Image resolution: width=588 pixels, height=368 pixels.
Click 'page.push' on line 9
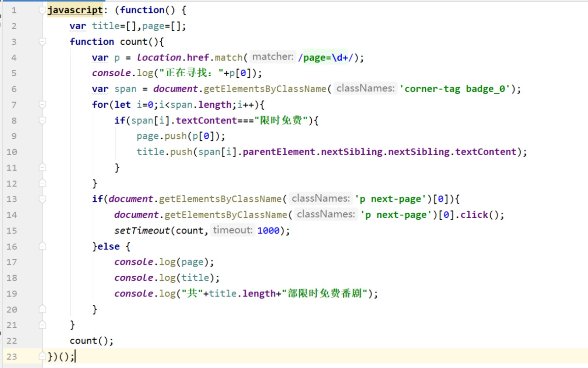[162, 136]
